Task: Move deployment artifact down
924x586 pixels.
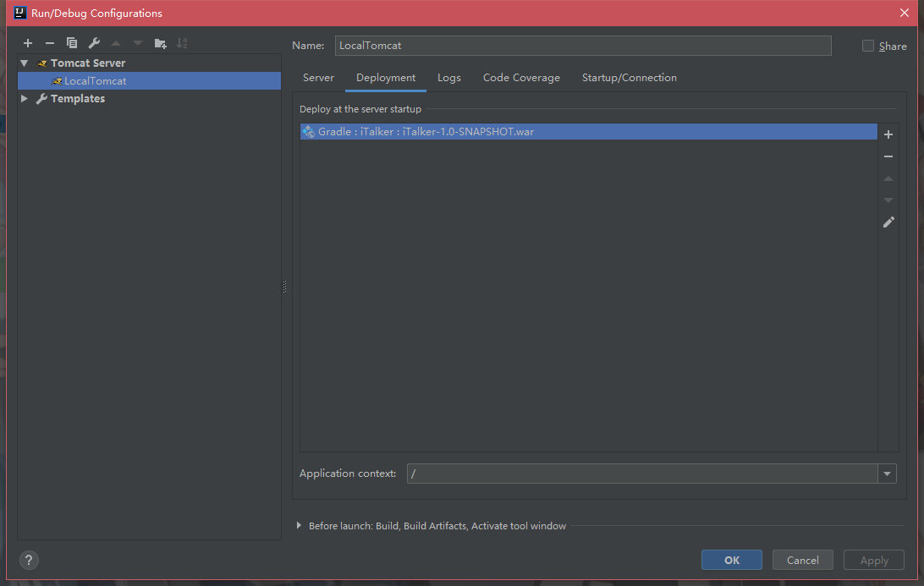Action: [x=888, y=200]
